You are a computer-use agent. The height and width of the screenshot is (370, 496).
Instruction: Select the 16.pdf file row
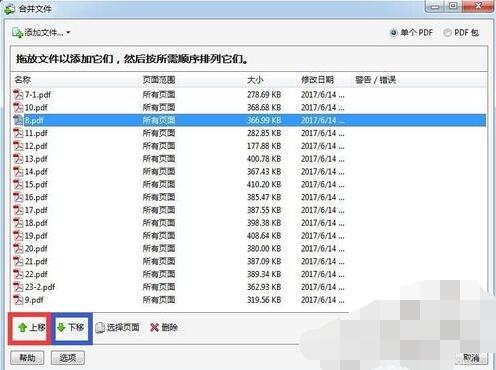(249, 197)
